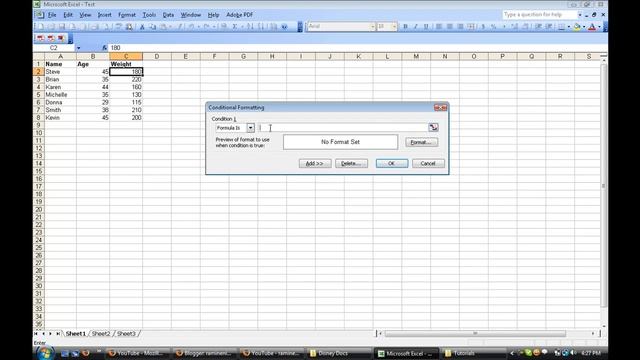Open the Borders dropdown arrow
This screenshot has width=640, height=360.
569,27
